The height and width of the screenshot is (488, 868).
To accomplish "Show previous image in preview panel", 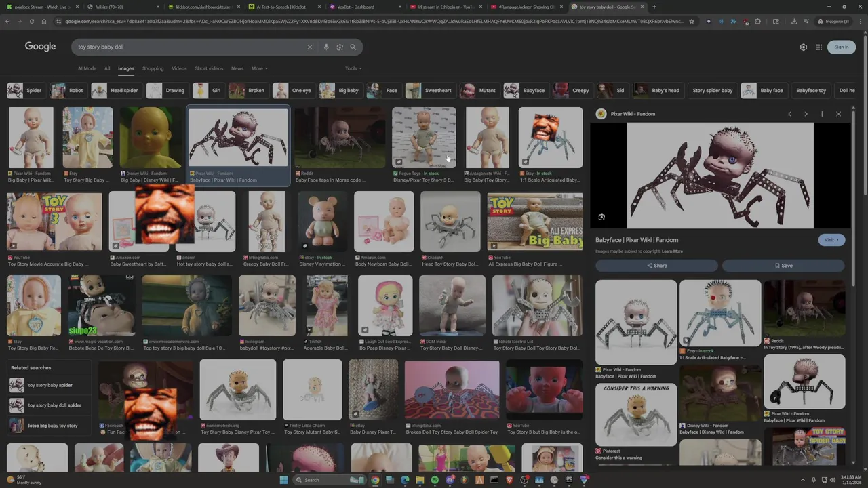I will [789, 114].
